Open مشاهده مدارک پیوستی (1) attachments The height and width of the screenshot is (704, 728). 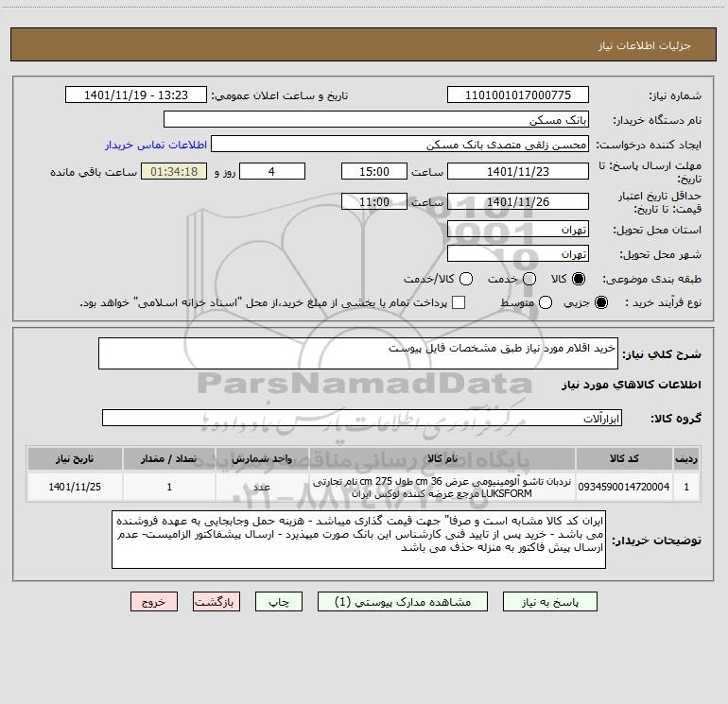pyautogui.click(x=403, y=602)
